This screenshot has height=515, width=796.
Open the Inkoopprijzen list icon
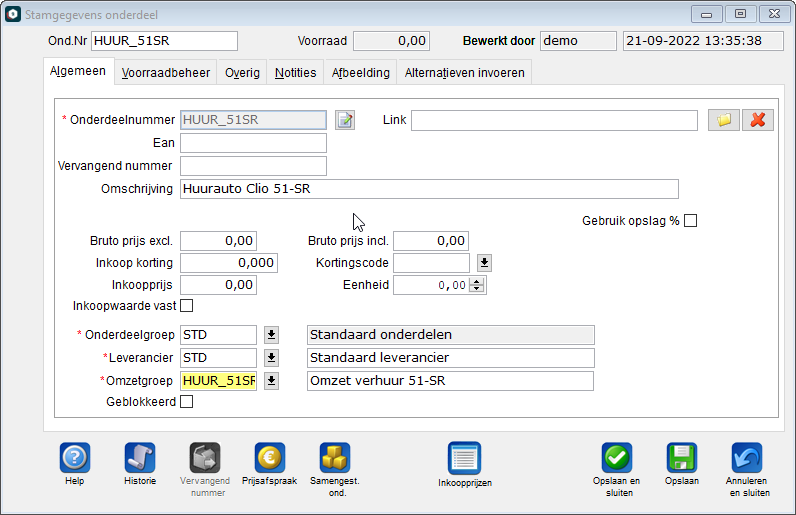(x=465, y=458)
